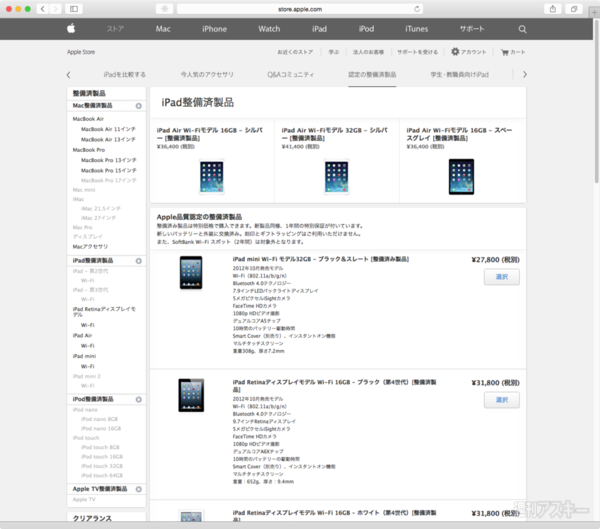Collapse the Mac整備済製品 sidebar section
This screenshot has width=600, height=529.
[x=139, y=106]
